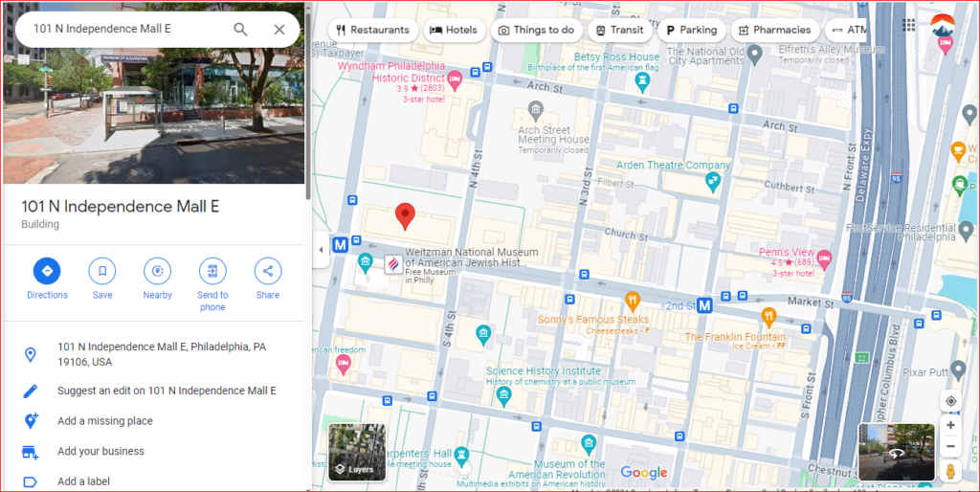
Task: Open The National Old City Apartments marker
Action: (x=755, y=55)
